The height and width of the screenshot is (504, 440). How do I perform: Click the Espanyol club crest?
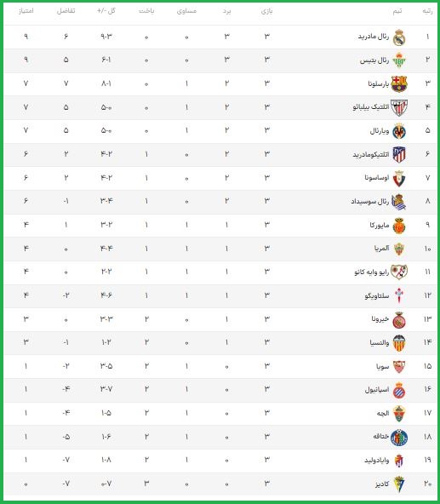pyautogui.click(x=399, y=390)
